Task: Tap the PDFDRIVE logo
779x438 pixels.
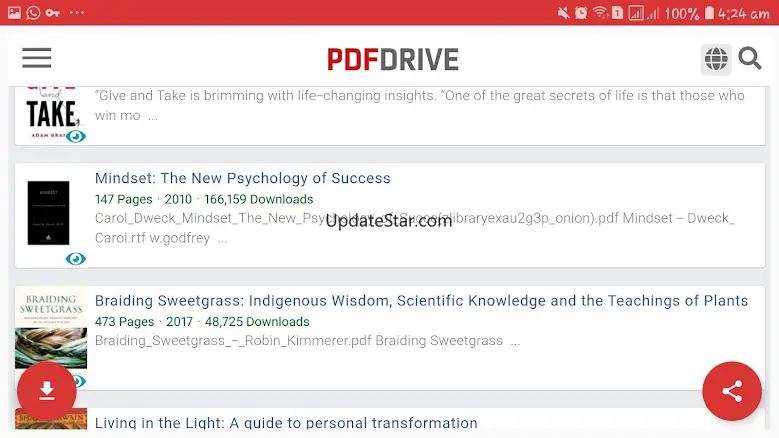Action: [x=392, y=60]
